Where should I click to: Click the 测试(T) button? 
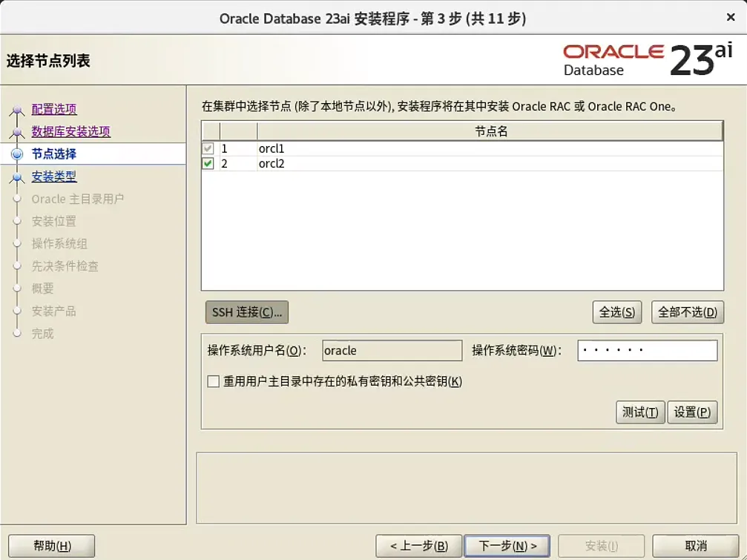click(x=639, y=412)
